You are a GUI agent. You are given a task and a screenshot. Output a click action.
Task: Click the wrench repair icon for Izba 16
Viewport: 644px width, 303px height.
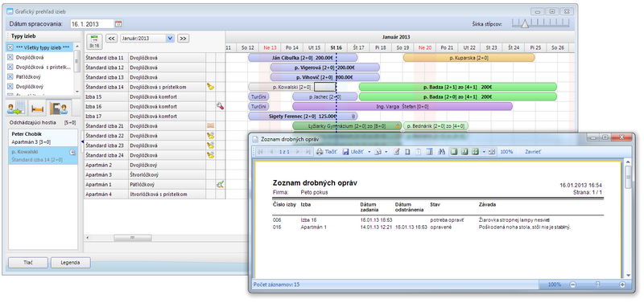coord(221,106)
